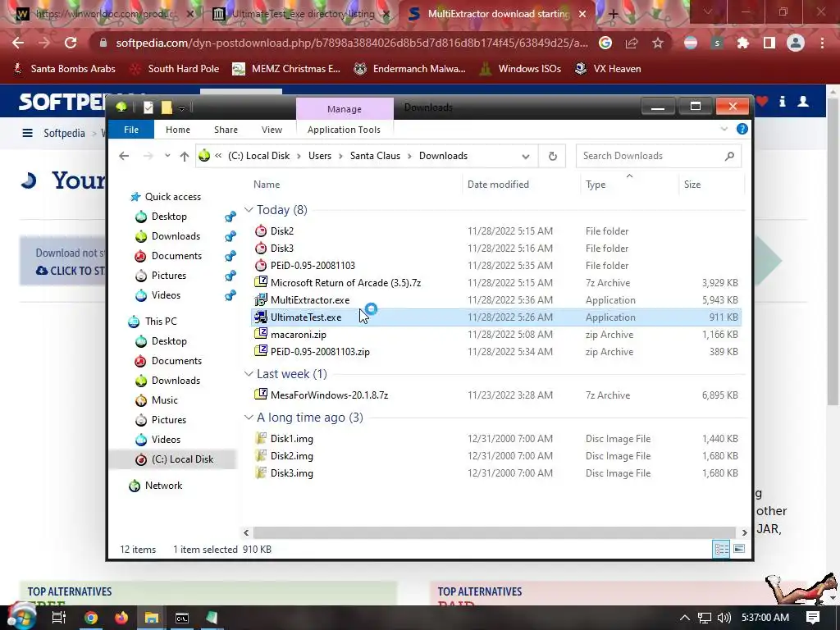Select MesaForWindows-20.1.8.7z archive
The image size is (840, 630).
pos(329,395)
